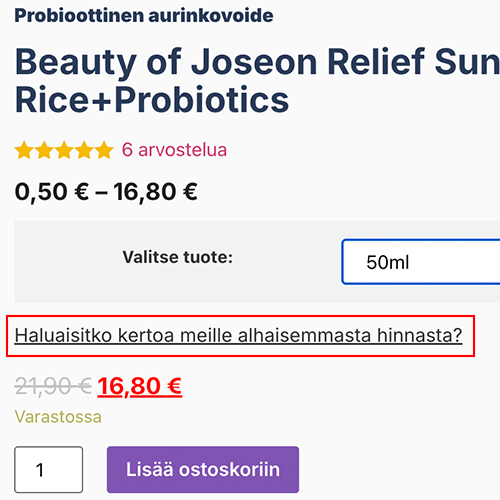Viewport: 500px width, 500px height.
Task: Click the Varastossa stock status text
Action: [58, 417]
